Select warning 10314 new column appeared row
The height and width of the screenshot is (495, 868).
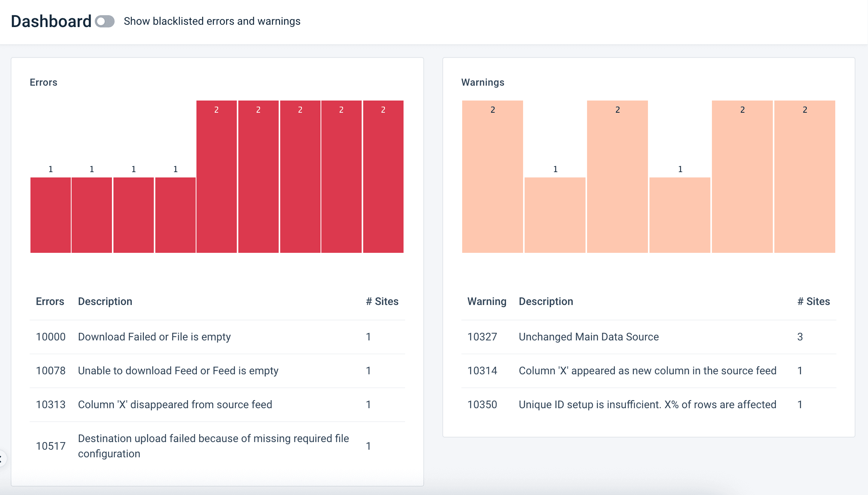coord(647,371)
